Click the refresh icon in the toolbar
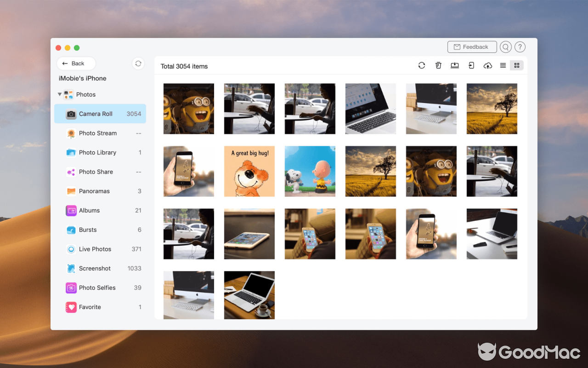 click(x=421, y=65)
